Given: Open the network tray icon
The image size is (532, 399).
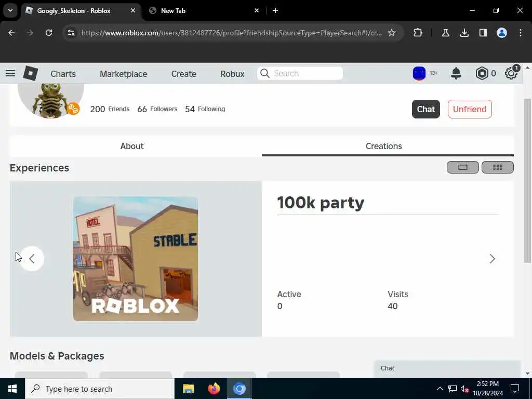Looking at the screenshot, I should 453,389.
